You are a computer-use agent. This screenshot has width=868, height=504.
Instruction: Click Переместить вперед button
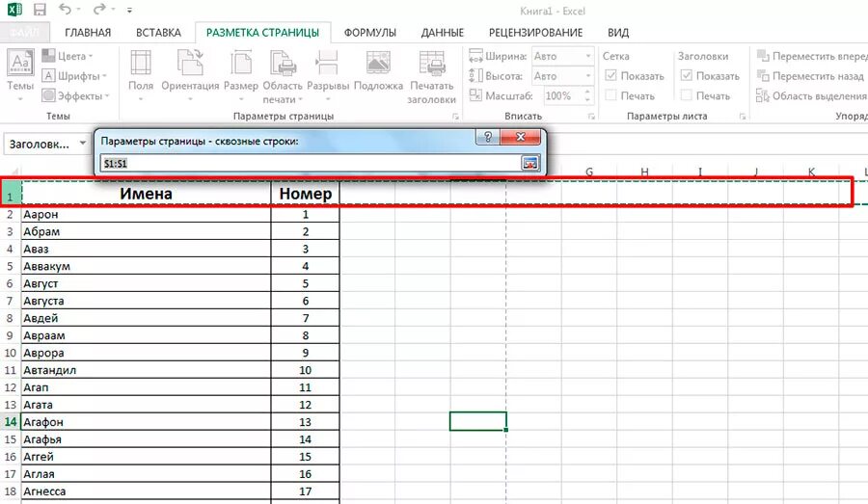812,56
